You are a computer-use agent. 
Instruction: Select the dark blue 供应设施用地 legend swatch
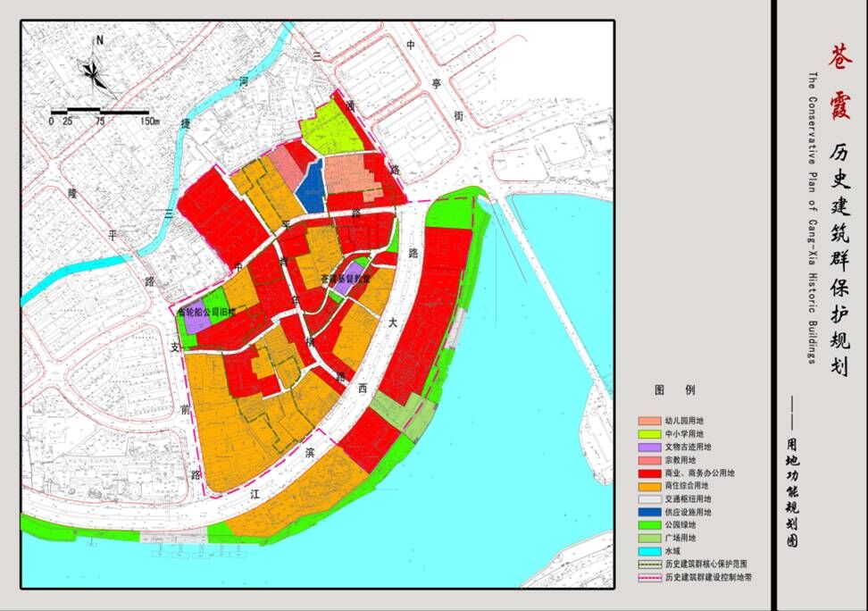pyautogui.click(x=648, y=512)
